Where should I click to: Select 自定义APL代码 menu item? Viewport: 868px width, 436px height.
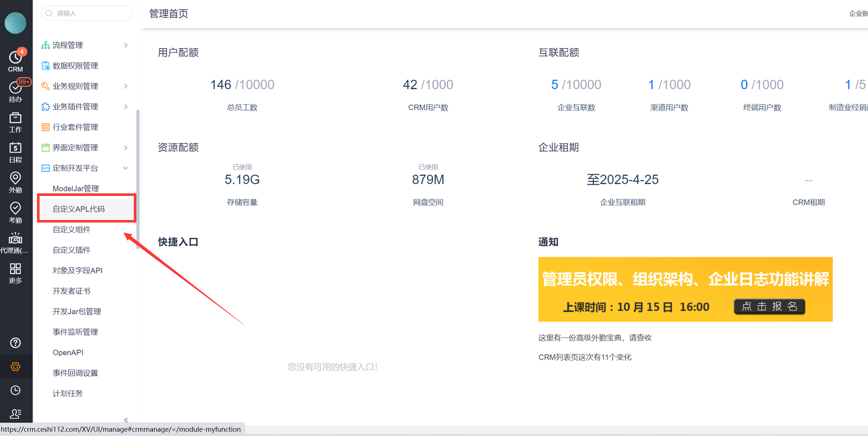[x=79, y=209]
